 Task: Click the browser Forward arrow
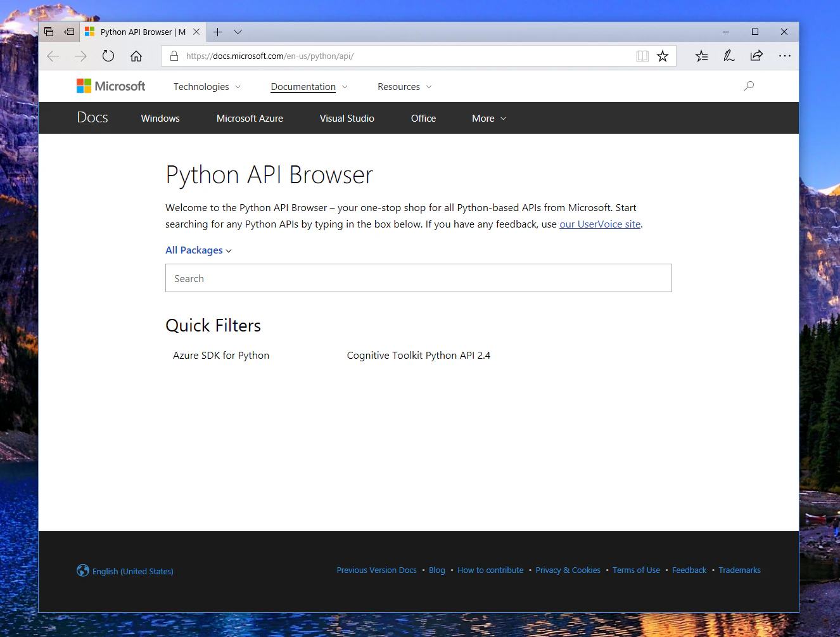pos(80,56)
